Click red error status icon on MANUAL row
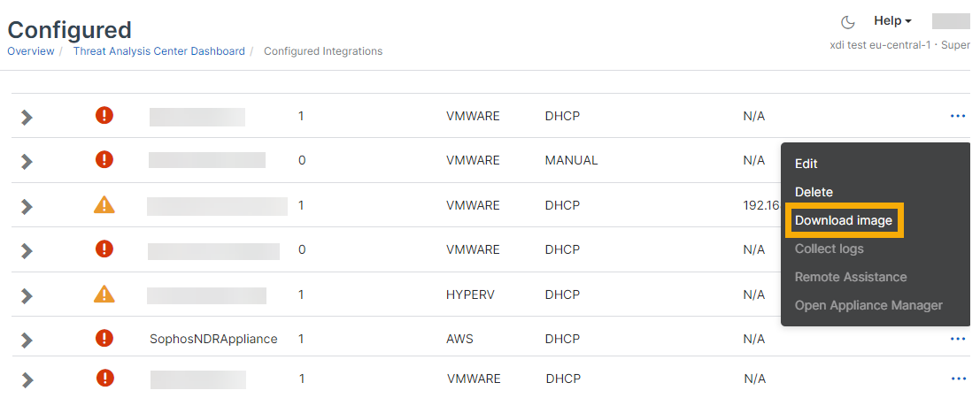The width and height of the screenshot is (980, 398). (x=104, y=159)
